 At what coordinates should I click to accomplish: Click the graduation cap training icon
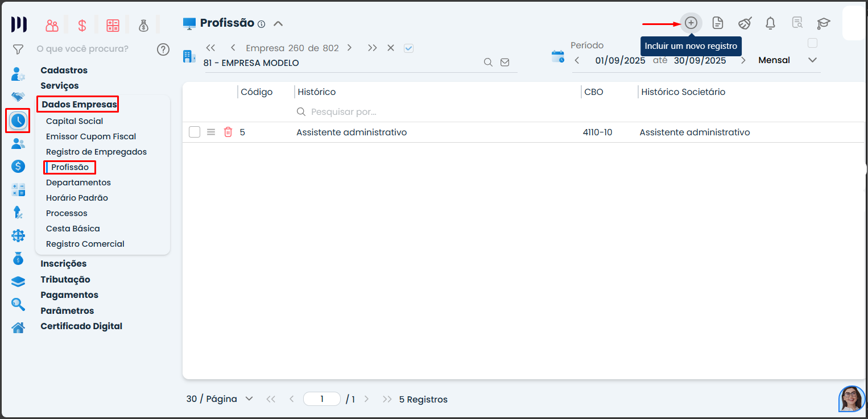(x=824, y=23)
